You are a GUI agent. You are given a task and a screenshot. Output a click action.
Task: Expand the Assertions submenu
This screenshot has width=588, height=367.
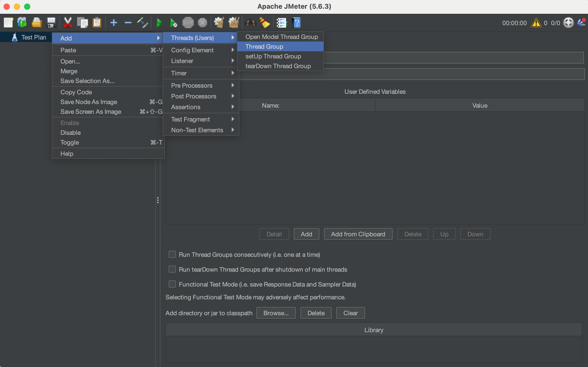click(201, 107)
